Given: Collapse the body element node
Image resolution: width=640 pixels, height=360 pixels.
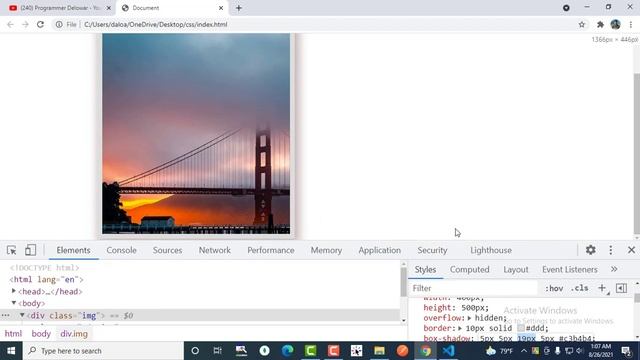Looking at the screenshot, I should [x=13, y=303].
